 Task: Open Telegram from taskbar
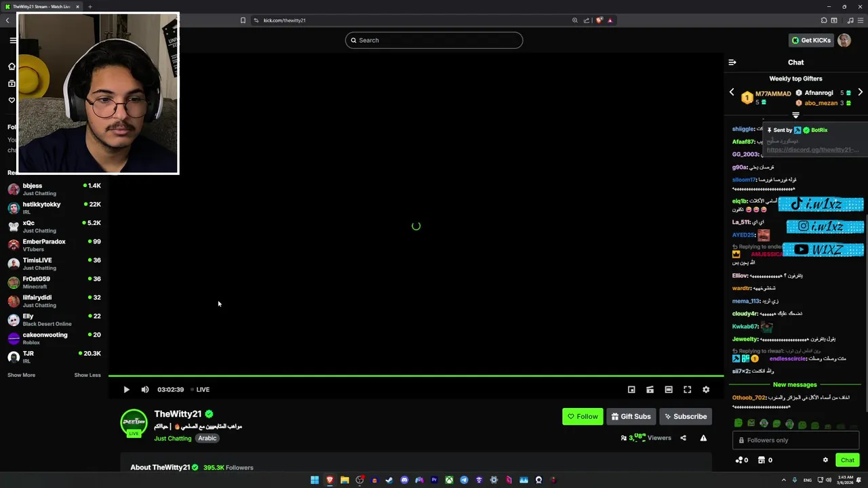pos(464,480)
